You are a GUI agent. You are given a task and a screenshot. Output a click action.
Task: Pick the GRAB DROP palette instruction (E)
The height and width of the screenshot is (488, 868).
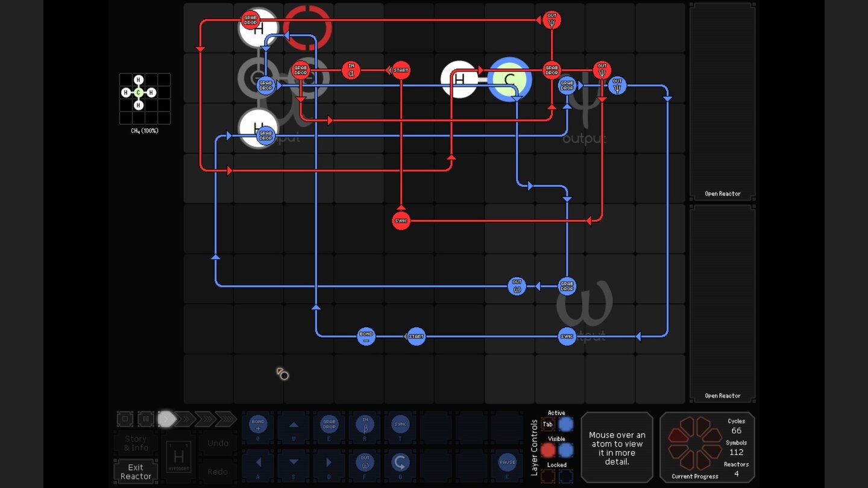point(329,427)
